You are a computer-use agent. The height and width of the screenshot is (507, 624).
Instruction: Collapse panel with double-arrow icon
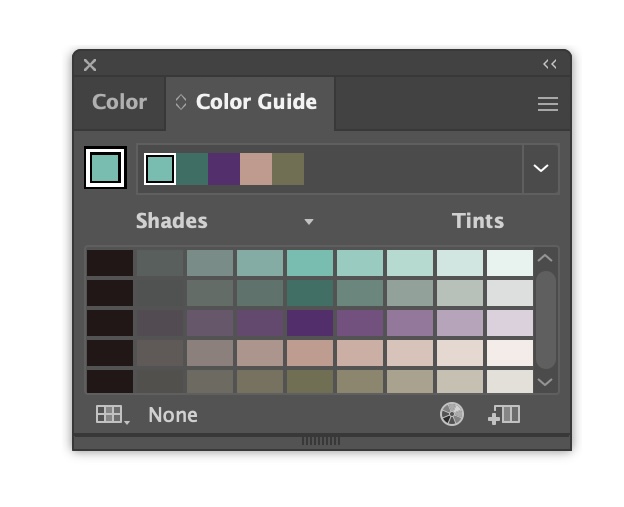point(550,64)
